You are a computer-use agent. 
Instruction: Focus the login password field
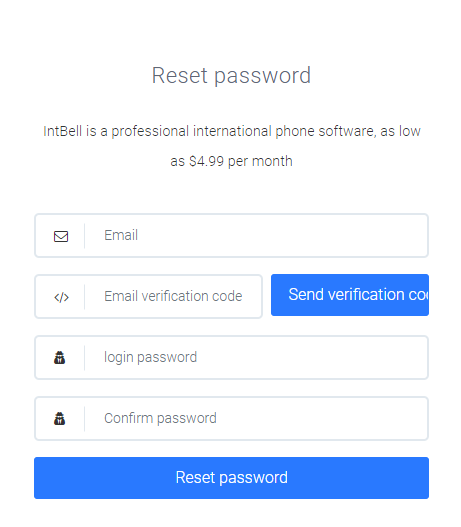(x=231, y=357)
